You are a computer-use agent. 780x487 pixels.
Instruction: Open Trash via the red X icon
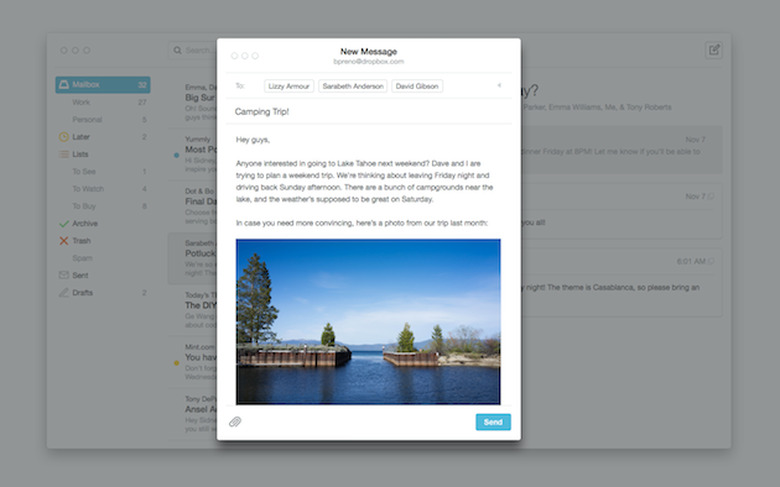click(64, 241)
